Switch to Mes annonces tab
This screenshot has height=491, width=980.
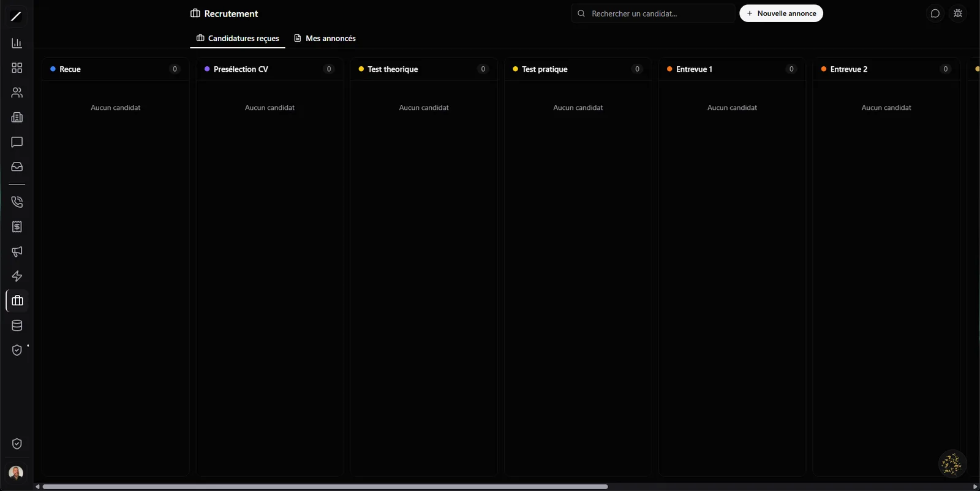325,38
